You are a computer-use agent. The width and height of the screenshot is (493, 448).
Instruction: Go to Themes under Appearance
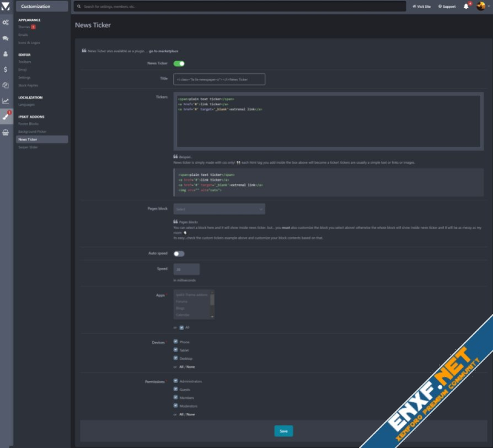[24, 27]
